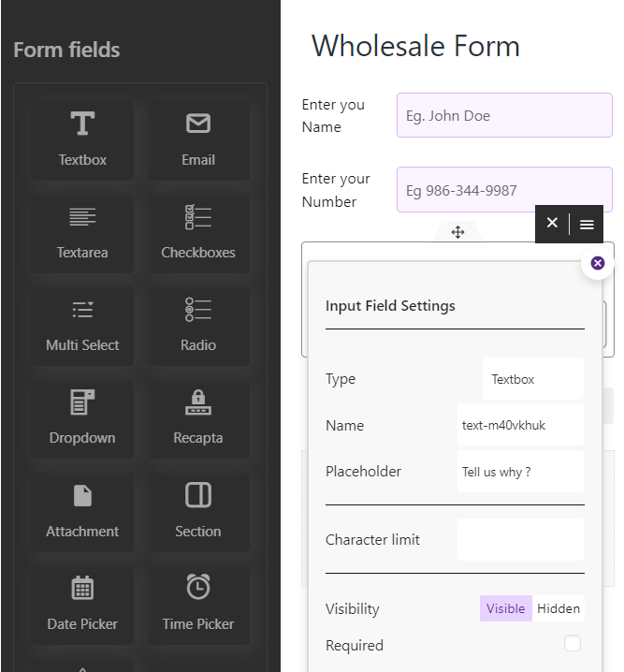Viewport: 624px width, 672px height.
Task: Add a Time Picker field
Action: [x=198, y=603]
